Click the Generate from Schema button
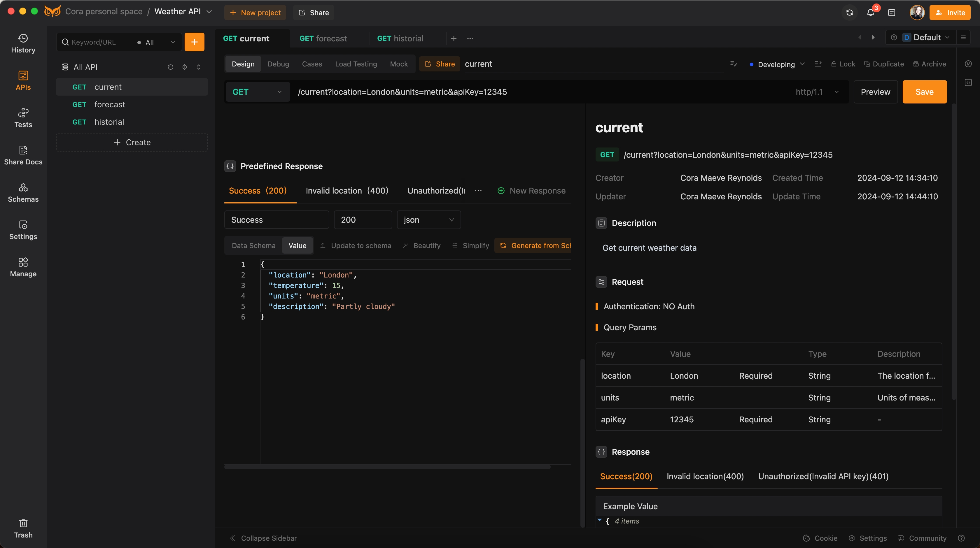 click(x=535, y=245)
